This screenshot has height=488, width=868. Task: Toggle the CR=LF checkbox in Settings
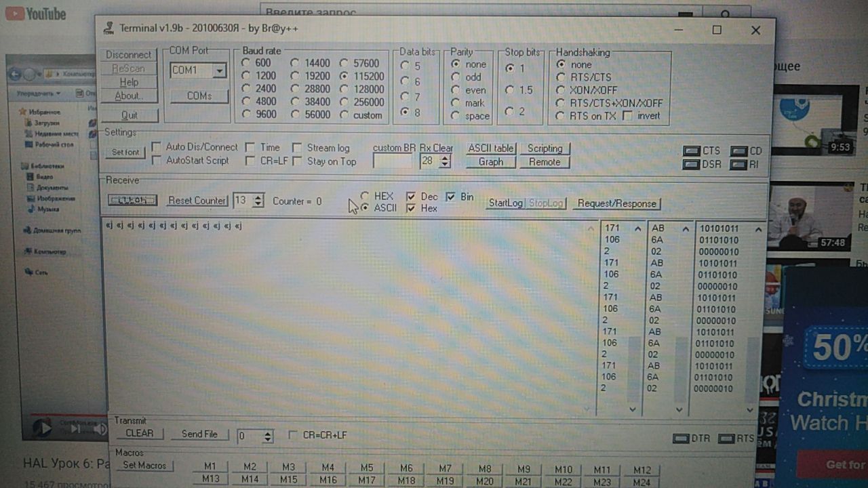pos(250,161)
